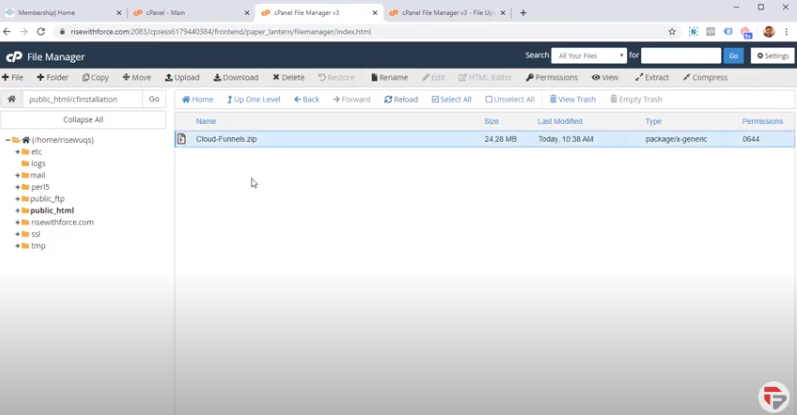
Task: Expand the public_html folder tree node
Action: tap(18, 211)
